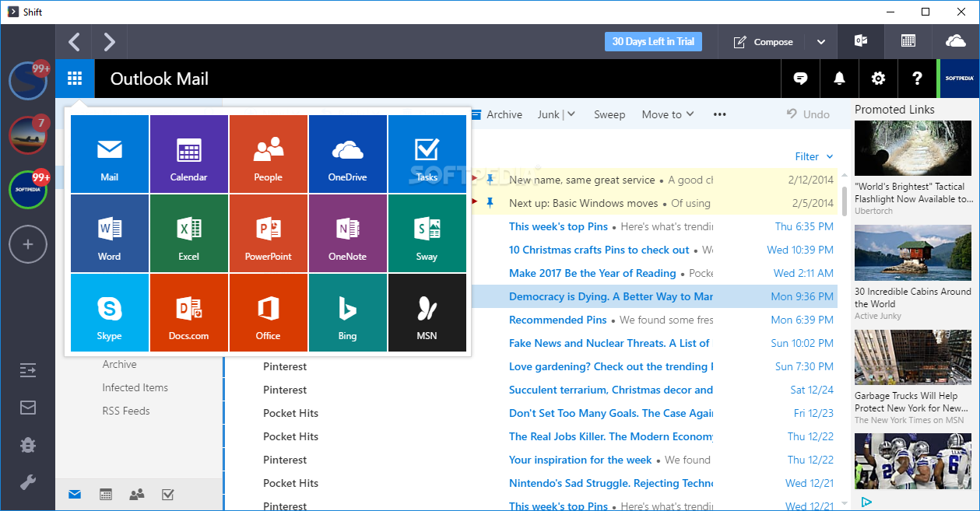Click 30 Days Left in Trial button
This screenshot has width=980, height=511.
653,41
